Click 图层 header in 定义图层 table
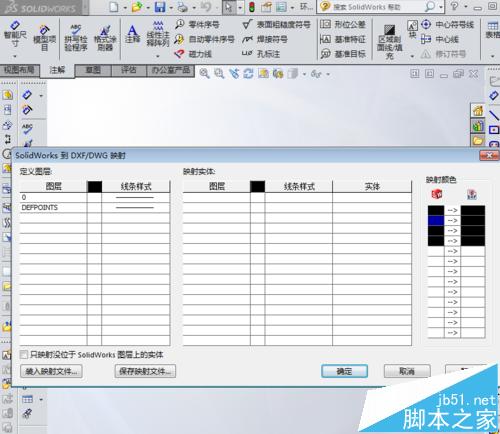Viewport: 500px width, 434px height. 53,186
